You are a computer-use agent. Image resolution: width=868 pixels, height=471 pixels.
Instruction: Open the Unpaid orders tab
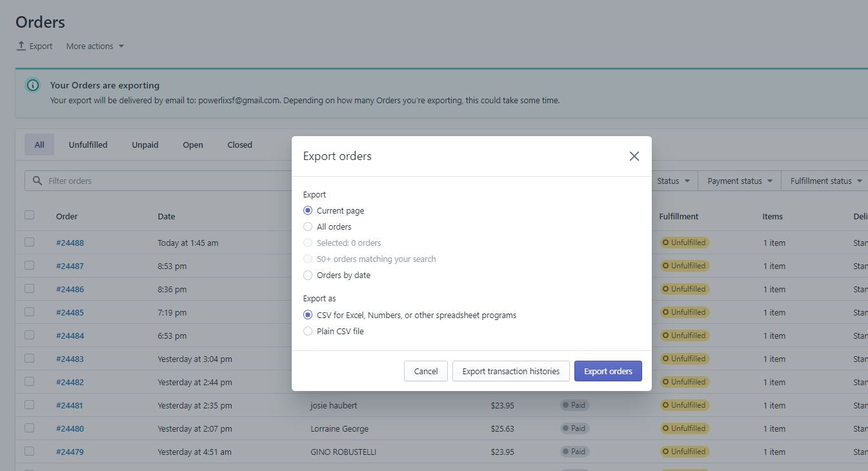pyautogui.click(x=145, y=145)
